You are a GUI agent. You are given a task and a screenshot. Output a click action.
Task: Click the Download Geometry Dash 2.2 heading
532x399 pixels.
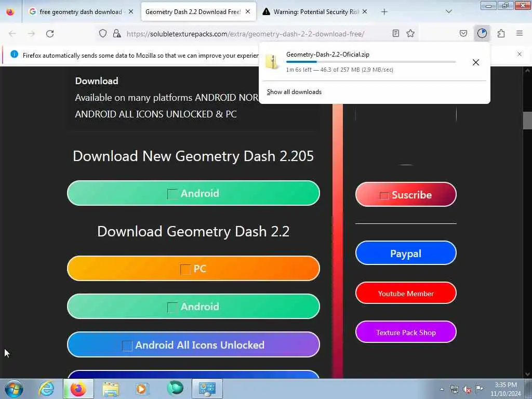193,231
